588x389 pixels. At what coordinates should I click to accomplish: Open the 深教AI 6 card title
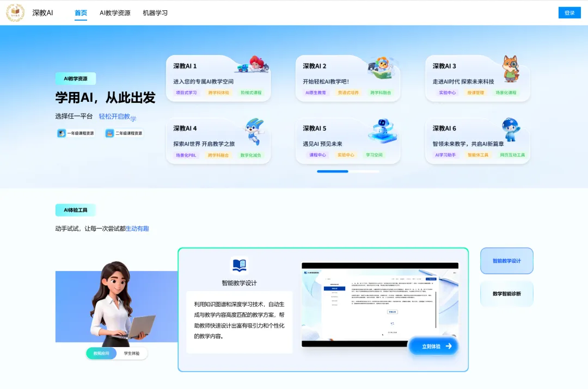pyautogui.click(x=444, y=128)
